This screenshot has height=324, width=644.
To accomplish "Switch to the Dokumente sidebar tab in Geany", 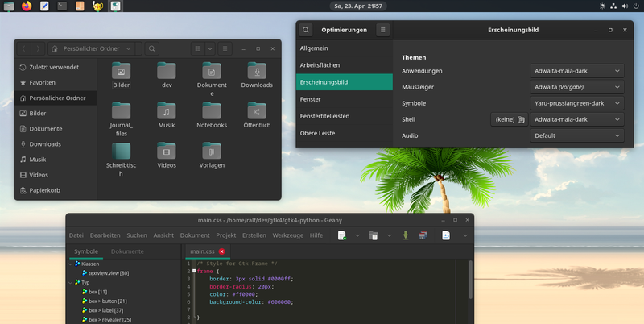I will [x=127, y=251].
